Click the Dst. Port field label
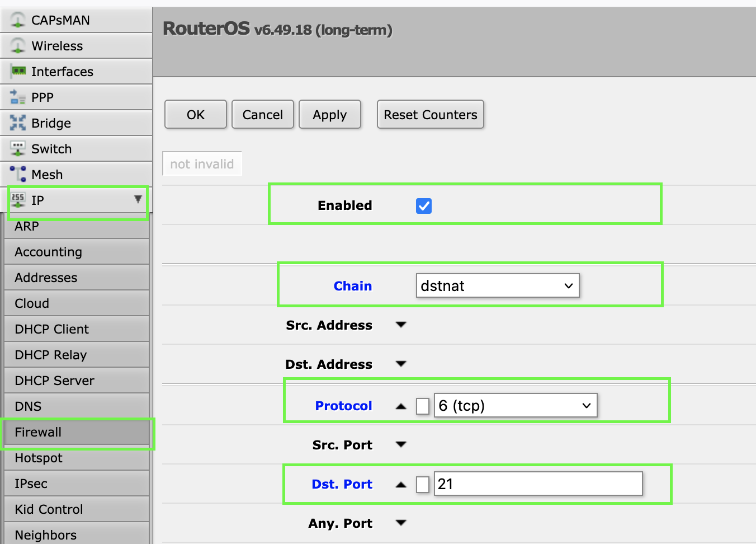 pos(342,484)
